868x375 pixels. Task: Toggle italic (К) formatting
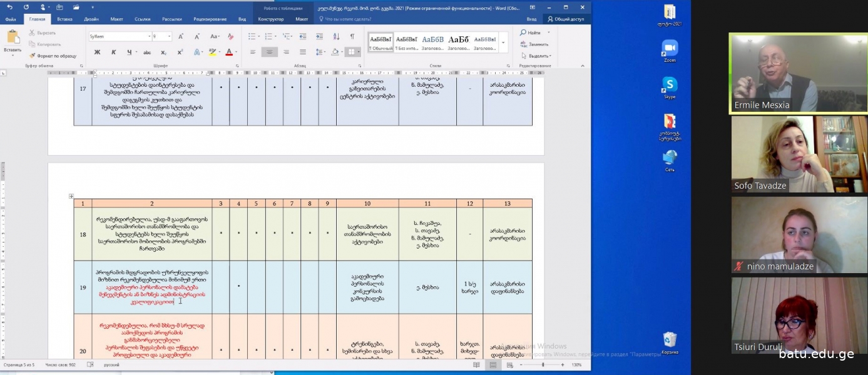[x=115, y=52]
